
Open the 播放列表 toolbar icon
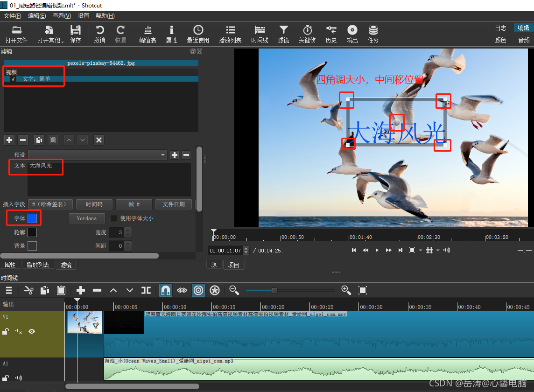(x=230, y=34)
